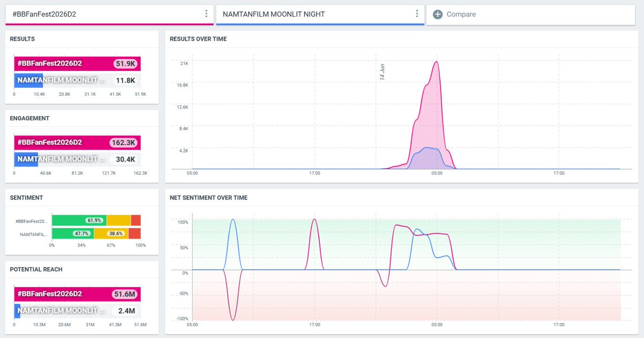Click red negative segment for #BBFanFest2026D2

tap(136, 220)
